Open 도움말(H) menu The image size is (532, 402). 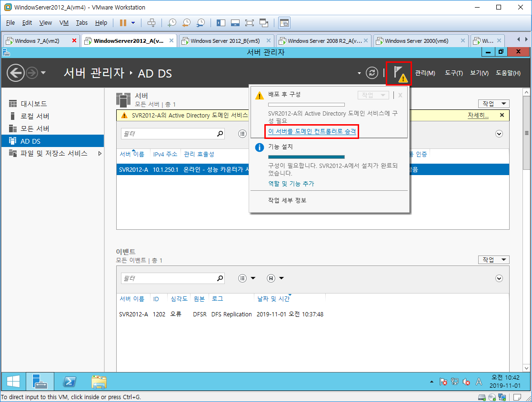pos(508,73)
